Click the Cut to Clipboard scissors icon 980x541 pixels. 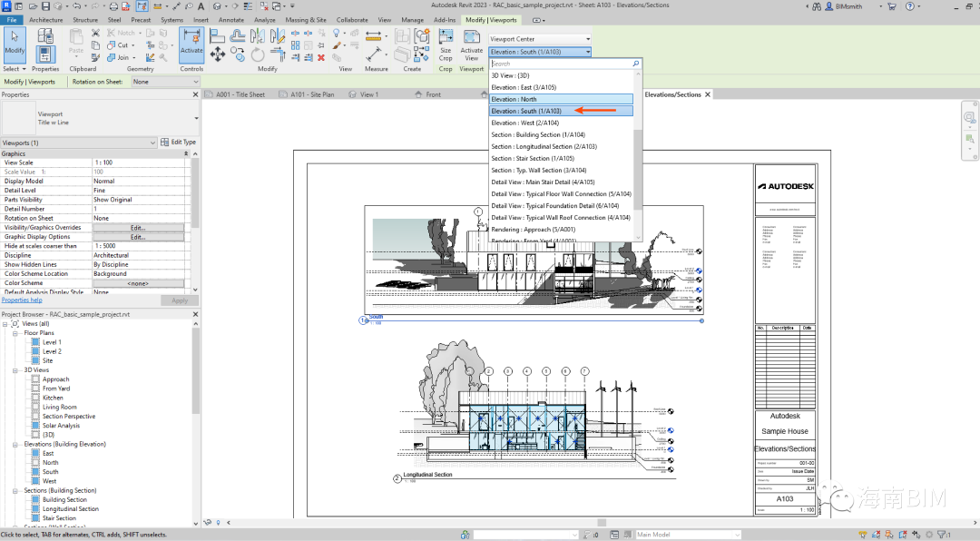pos(95,33)
